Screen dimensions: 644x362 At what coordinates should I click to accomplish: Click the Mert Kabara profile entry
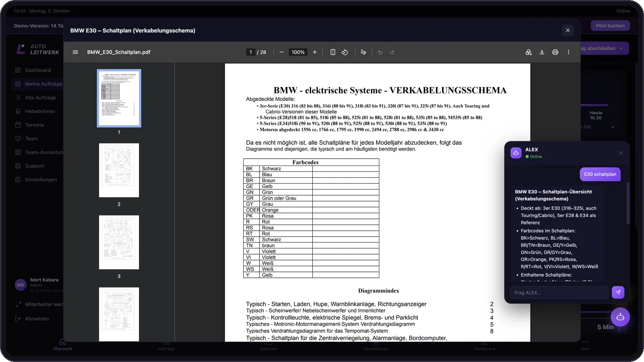pos(39,285)
